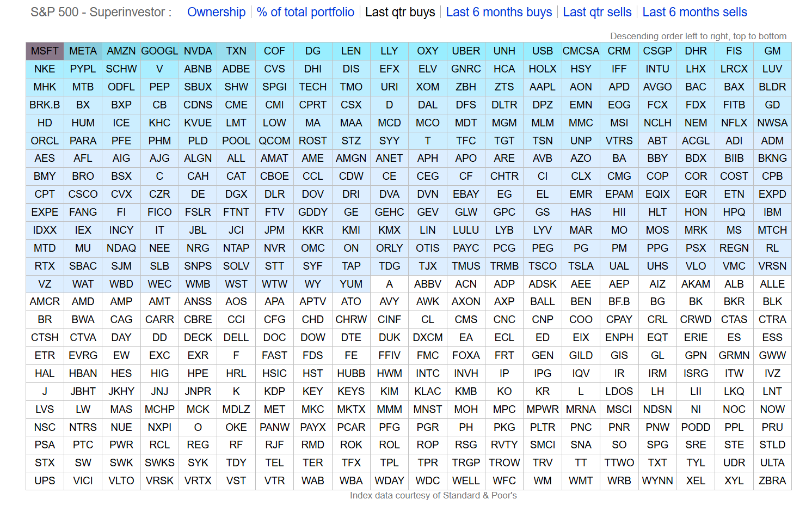Screen dimensions: 812x505
Task: Show Last qtr sells view
Action: tap(597, 12)
